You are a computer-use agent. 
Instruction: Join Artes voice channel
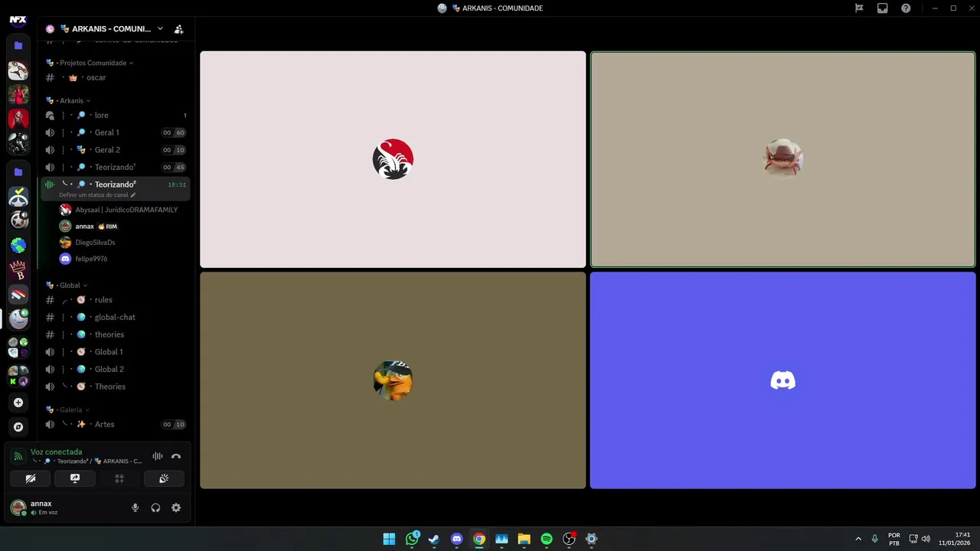(115, 424)
